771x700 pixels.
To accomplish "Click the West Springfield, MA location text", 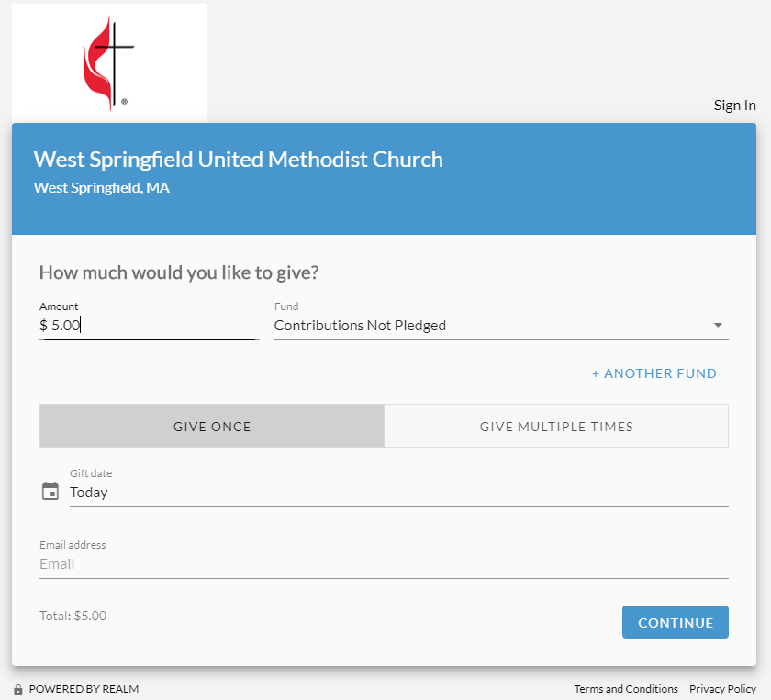I will (102, 188).
